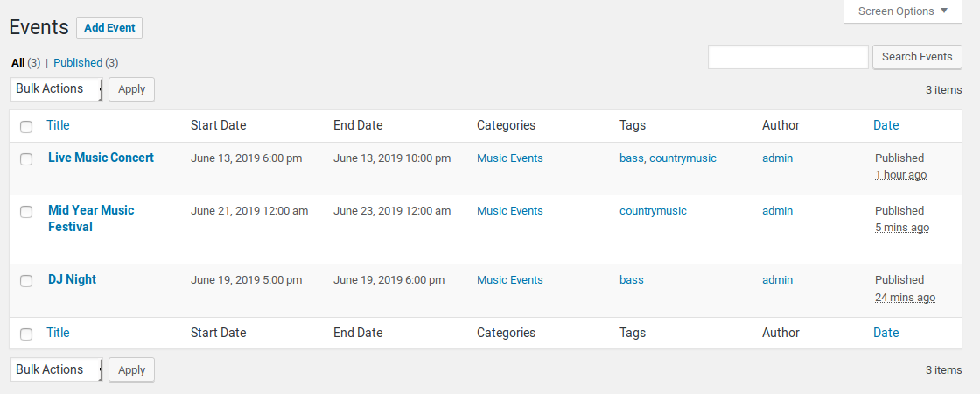Click the Tags header label
Screen dimensions: 980x394
[633, 125]
